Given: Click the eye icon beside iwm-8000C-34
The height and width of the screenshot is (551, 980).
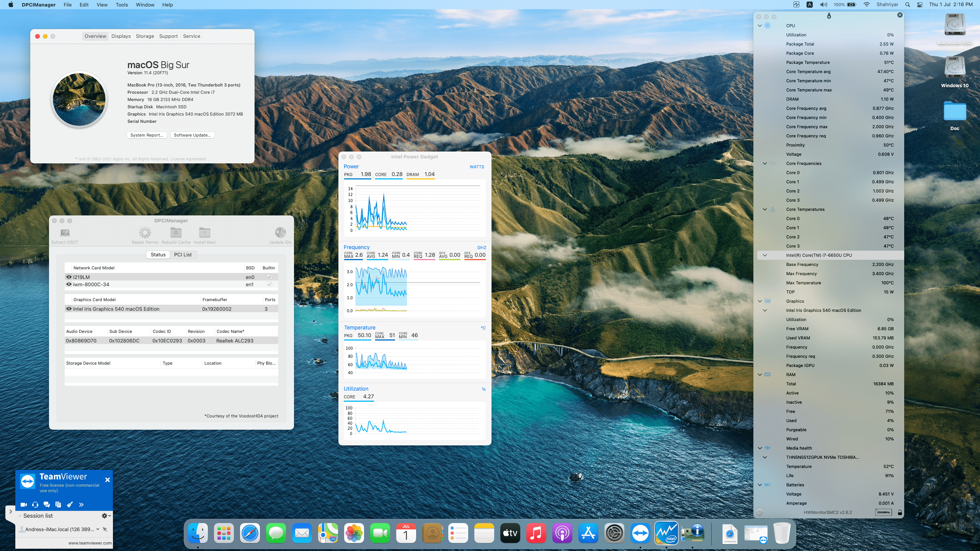Looking at the screenshot, I should tap(69, 284).
